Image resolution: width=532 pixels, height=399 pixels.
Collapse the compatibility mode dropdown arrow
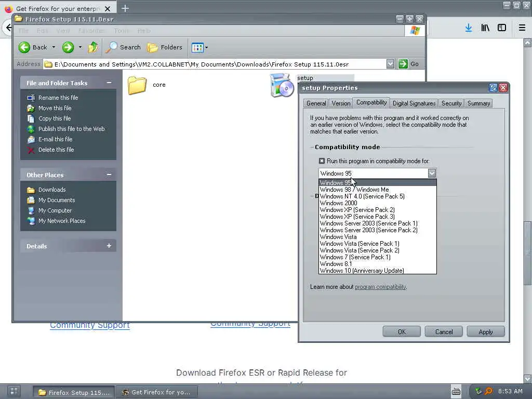click(x=432, y=174)
